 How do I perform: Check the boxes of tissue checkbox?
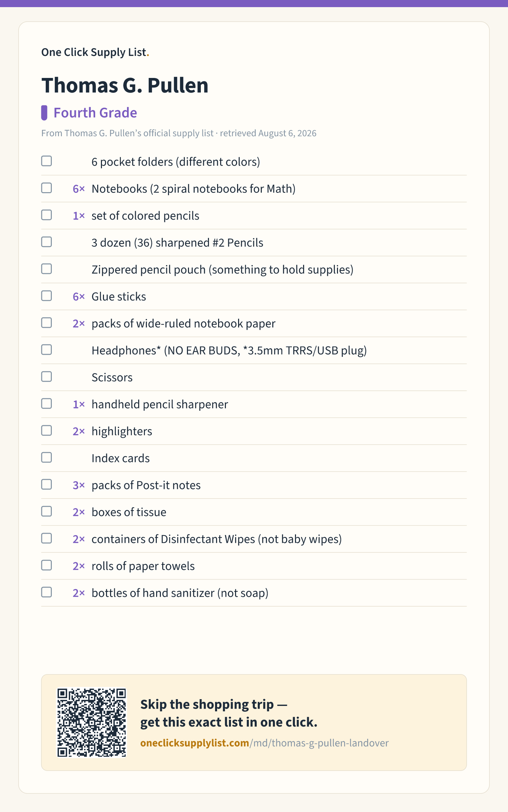(x=46, y=511)
